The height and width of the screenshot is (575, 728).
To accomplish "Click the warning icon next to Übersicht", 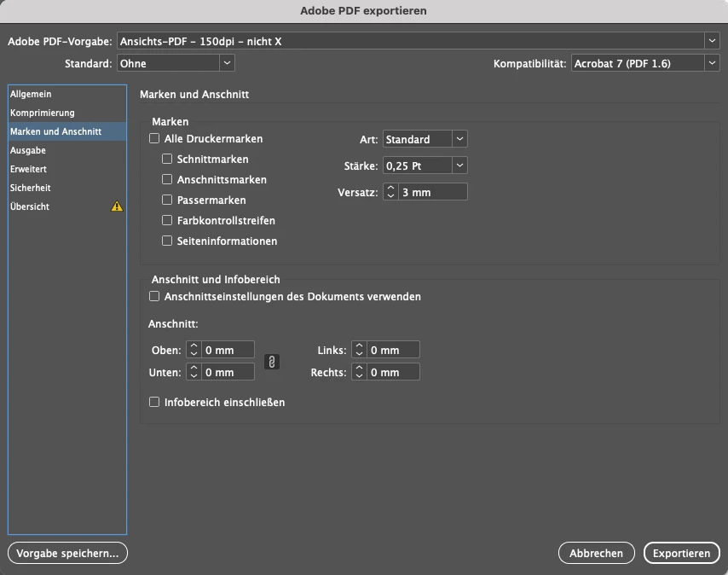I will pos(117,206).
